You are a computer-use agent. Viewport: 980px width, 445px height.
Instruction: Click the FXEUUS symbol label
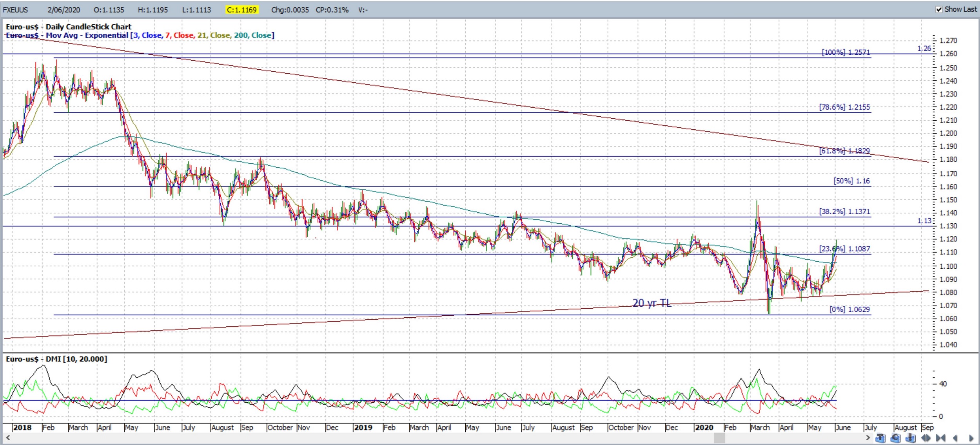15,10
